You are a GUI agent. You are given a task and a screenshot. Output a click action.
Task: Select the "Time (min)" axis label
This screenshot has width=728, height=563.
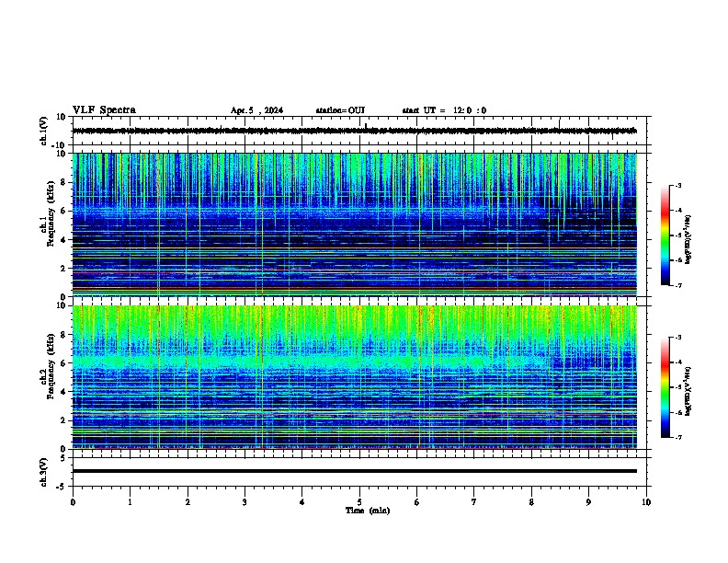(368, 511)
